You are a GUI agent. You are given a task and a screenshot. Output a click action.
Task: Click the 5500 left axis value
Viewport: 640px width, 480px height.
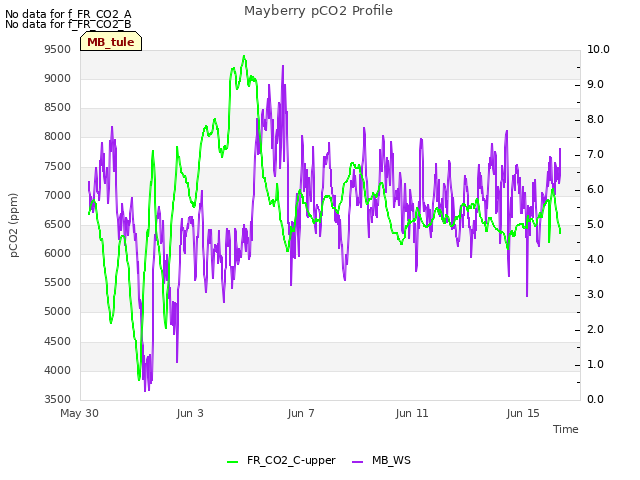click(58, 283)
